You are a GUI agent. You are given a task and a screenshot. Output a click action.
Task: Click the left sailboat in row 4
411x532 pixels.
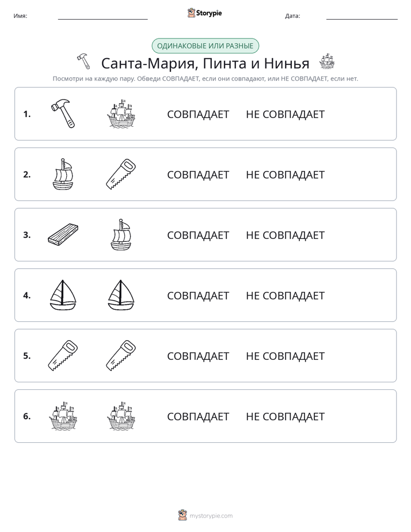[x=63, y=295]
